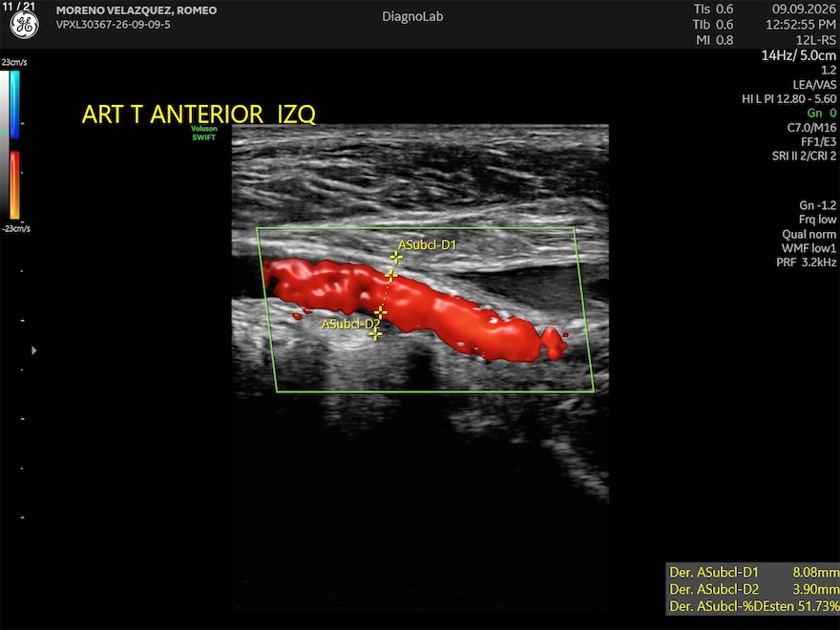Image resolution: width=840 pixels, height=630 pixels.
Task: Click the green Gn 0 gain value
Action: 822,113
